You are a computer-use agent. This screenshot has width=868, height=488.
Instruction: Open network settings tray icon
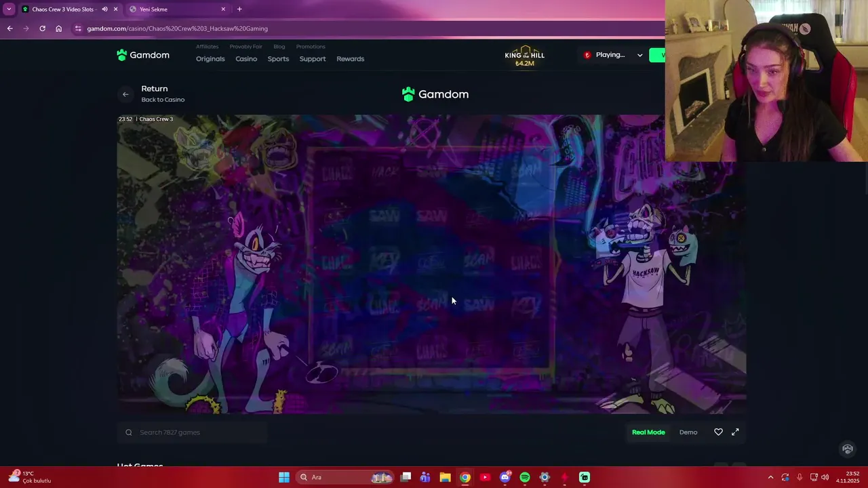814,477
